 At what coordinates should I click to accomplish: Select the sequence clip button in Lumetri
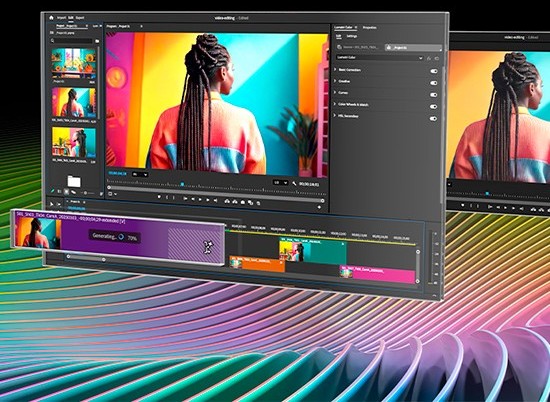pyautogui.click(x=413, y=47)
